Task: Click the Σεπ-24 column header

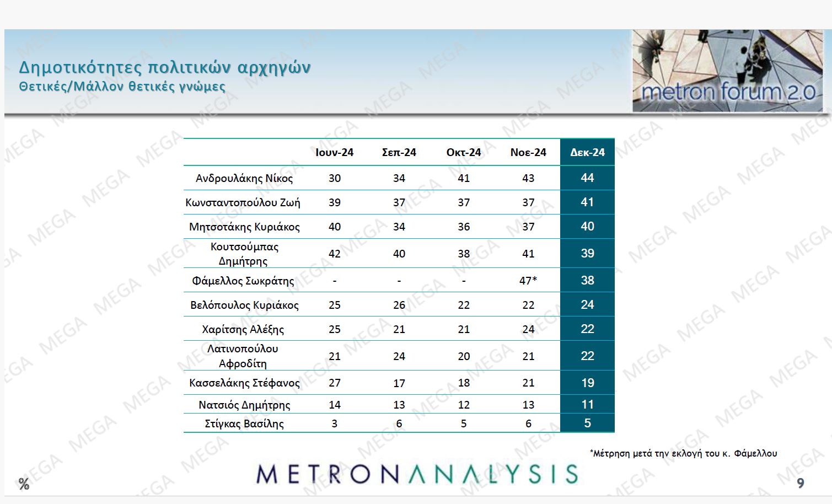Action: click(x=399, y=152)
